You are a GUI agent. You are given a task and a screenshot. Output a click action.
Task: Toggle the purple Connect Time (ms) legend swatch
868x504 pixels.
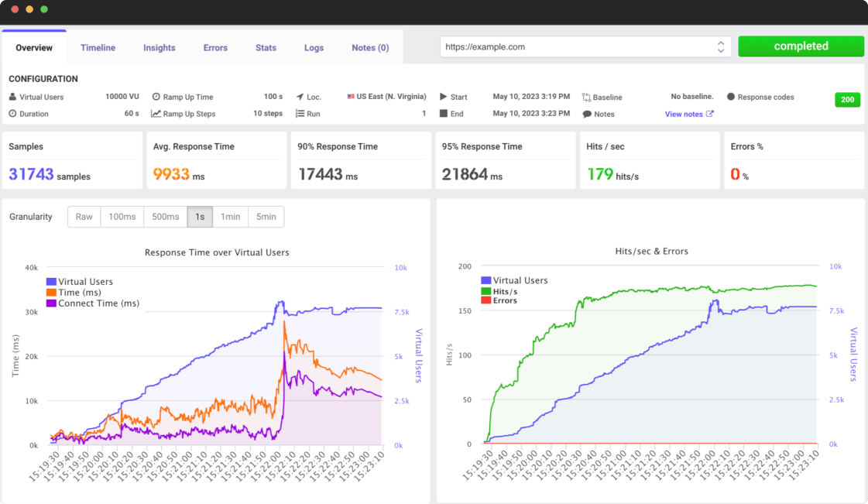point(51,303)
